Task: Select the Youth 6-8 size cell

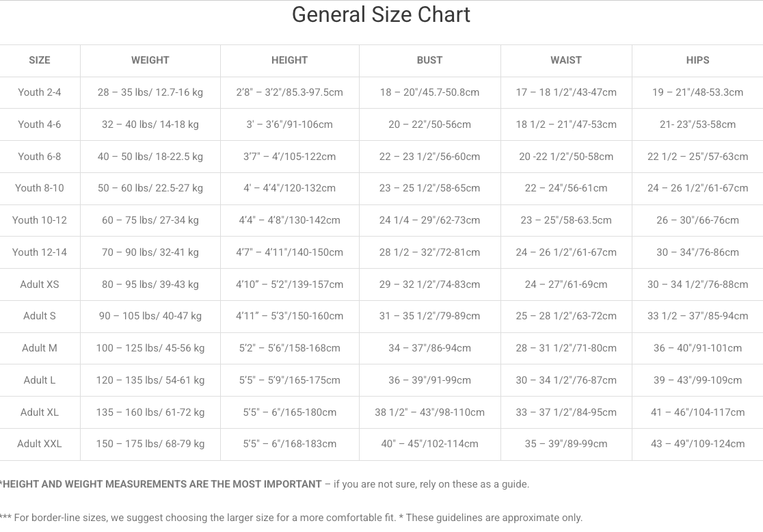Action: (40, 157)
